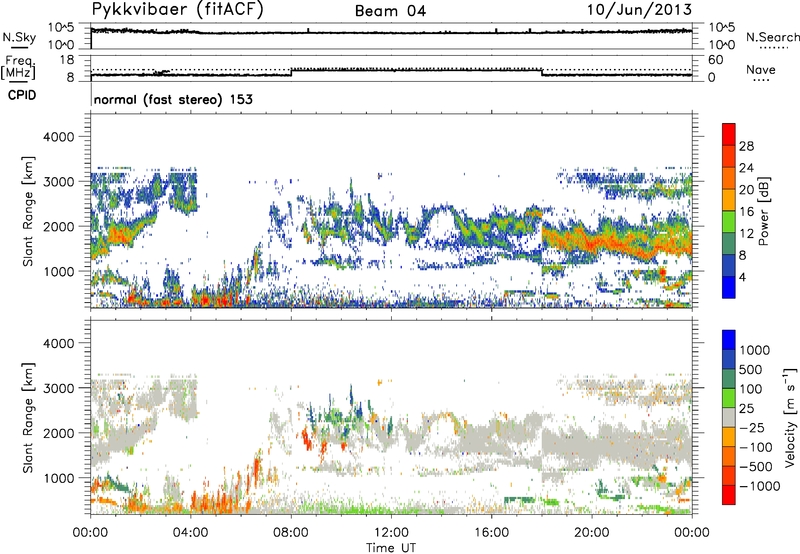Click the Beam 04 label

(390, 11)
